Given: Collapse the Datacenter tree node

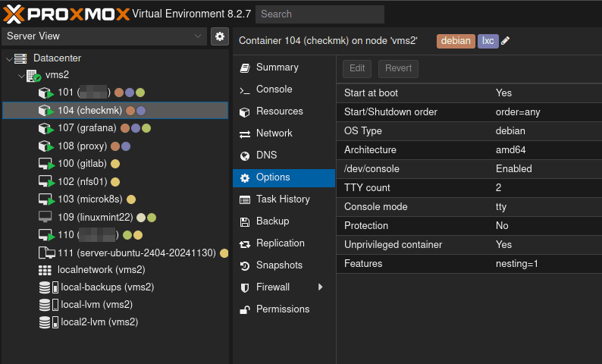Looking at the screenshot, I should click(9, 58).
